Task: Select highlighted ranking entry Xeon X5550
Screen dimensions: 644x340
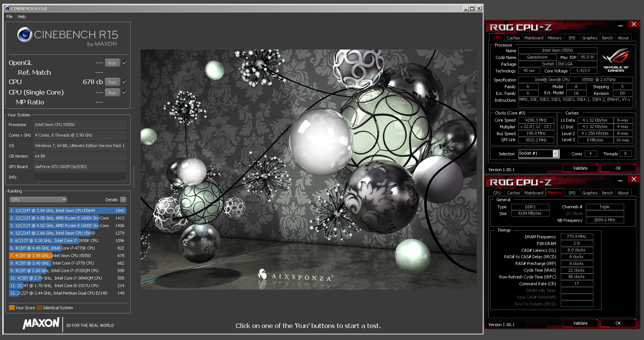Action: click(x=68, y=256)
